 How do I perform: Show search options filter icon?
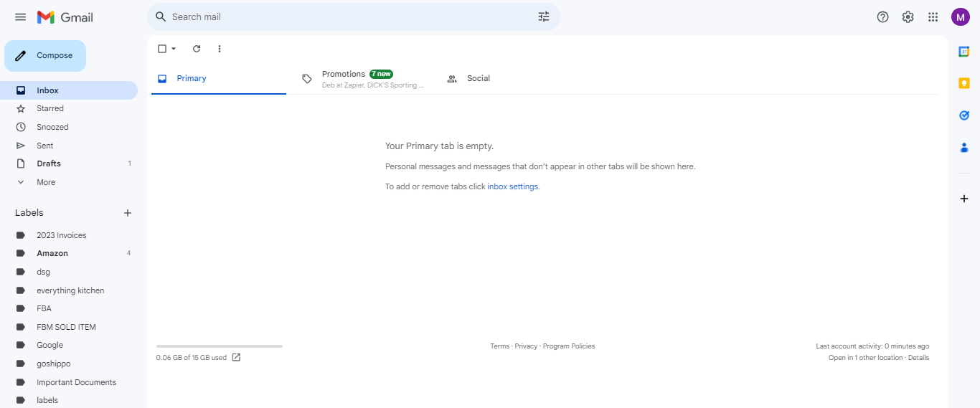[x=544, y=16]
